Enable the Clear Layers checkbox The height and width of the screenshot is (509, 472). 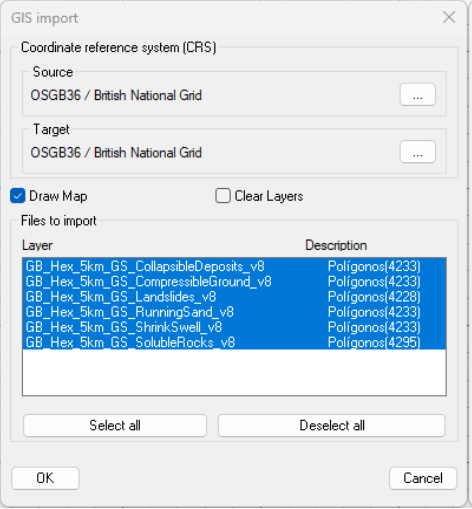point(223,196)
